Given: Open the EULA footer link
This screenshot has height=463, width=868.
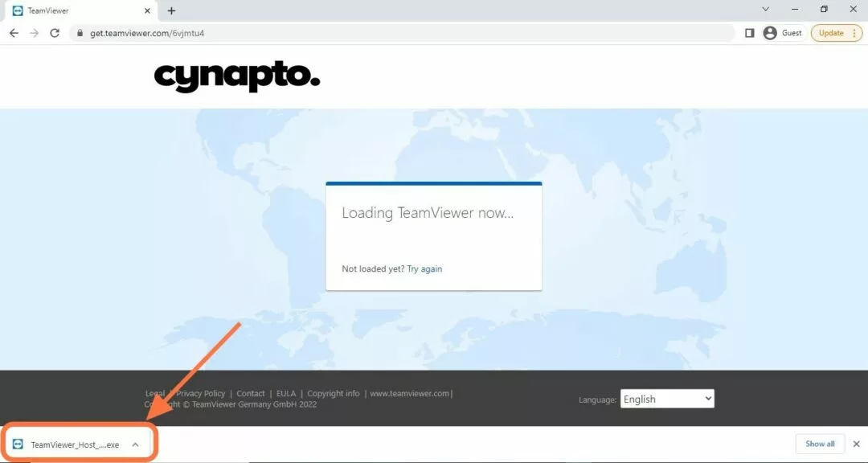Looking at the screenshot, I should pyautogui.click(x=286, y=393).
